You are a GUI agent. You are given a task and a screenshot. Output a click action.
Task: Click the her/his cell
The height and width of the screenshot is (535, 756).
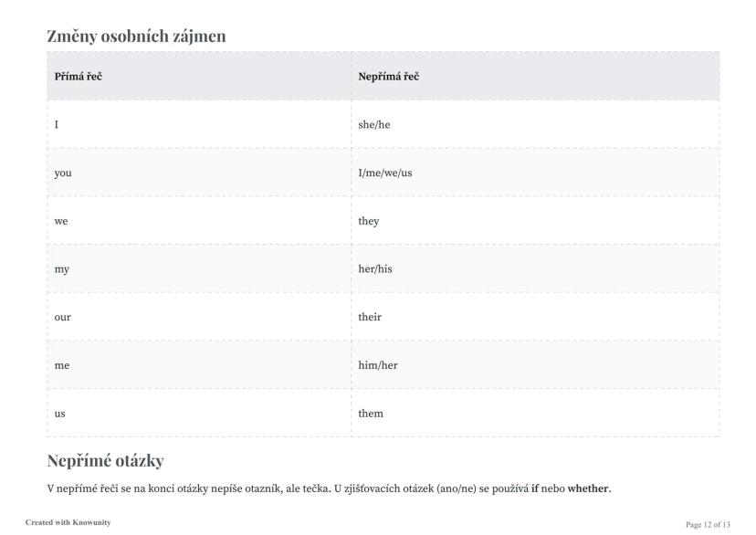(x=535, y=269)
